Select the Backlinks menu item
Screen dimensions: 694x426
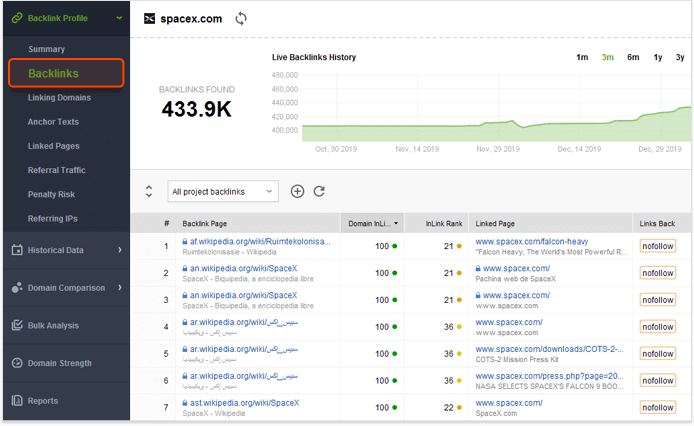click(x=66, y=73)
